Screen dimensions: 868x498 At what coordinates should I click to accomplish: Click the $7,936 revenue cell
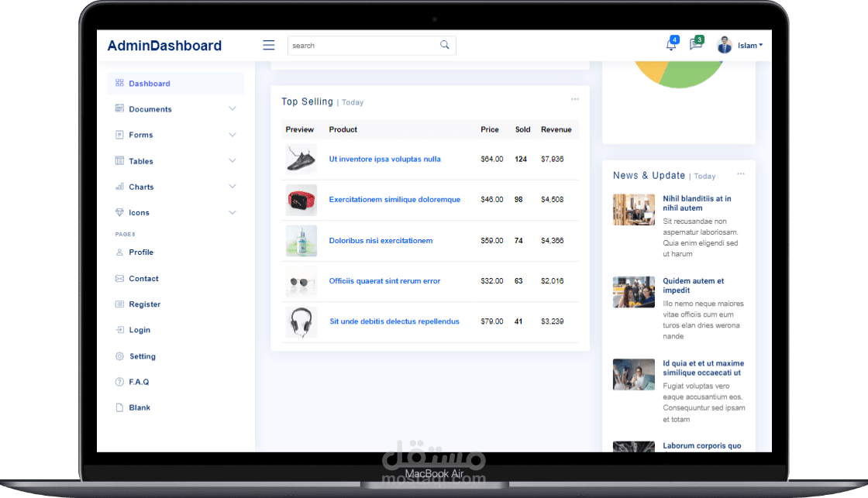click(553, 159)
